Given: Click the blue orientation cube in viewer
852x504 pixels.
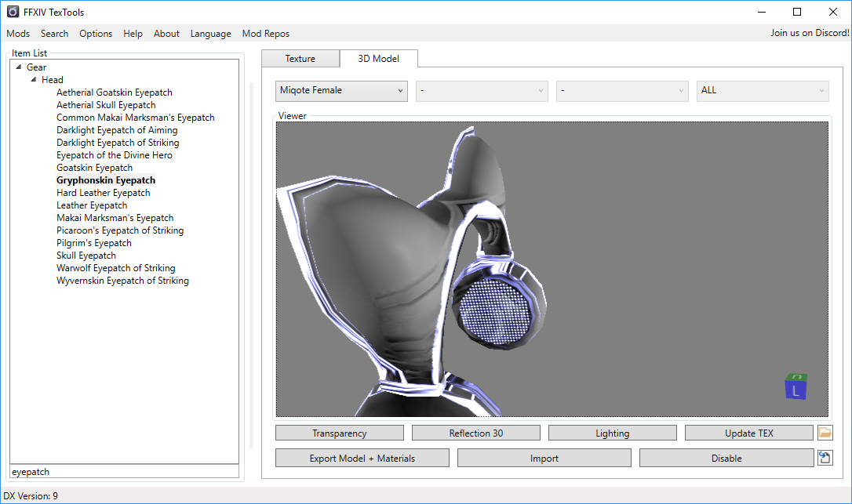Looking at the screenshot, I should pos(796,386).
